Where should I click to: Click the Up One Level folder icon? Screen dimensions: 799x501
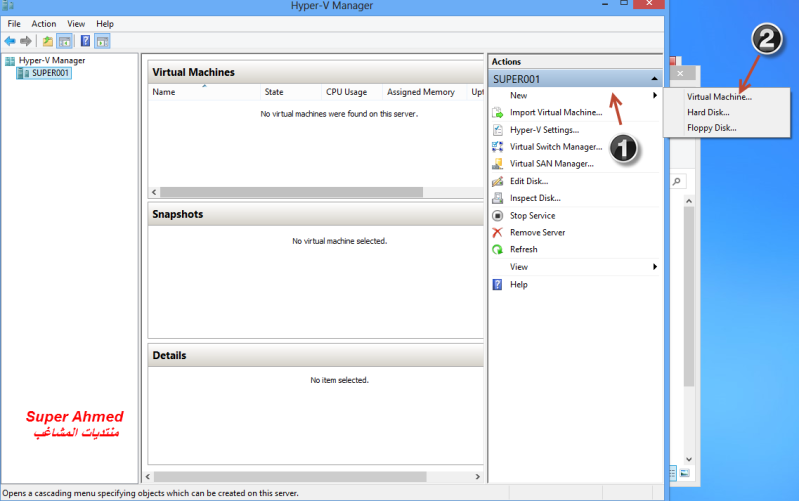pyautogui.click(x=47, y=41)
